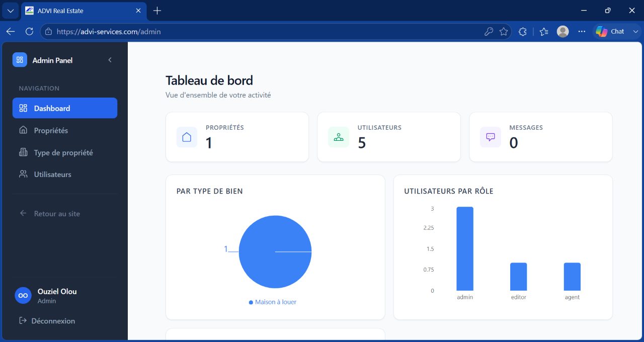
Task: Click the Propriétés house card icon
Action: point(187,137)
